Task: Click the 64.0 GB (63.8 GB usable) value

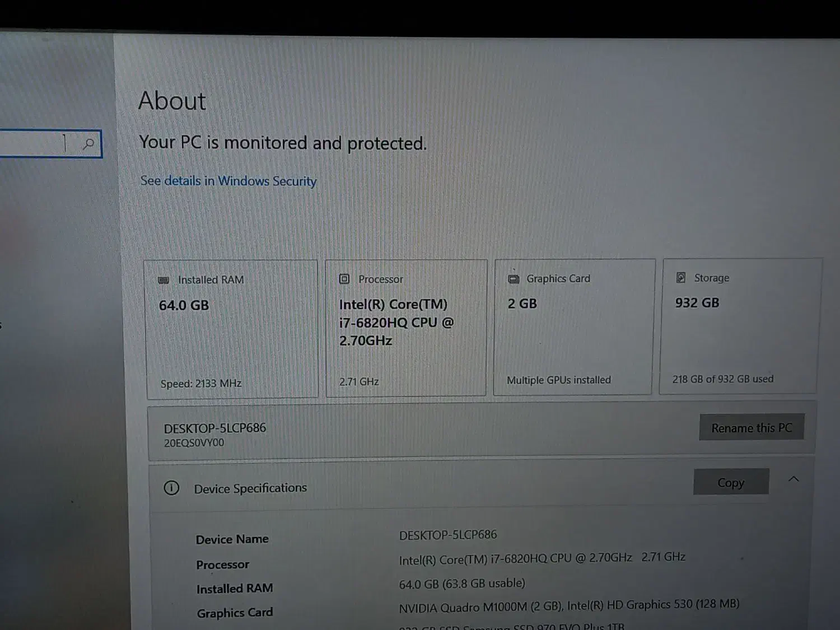Action: [462, 584]
